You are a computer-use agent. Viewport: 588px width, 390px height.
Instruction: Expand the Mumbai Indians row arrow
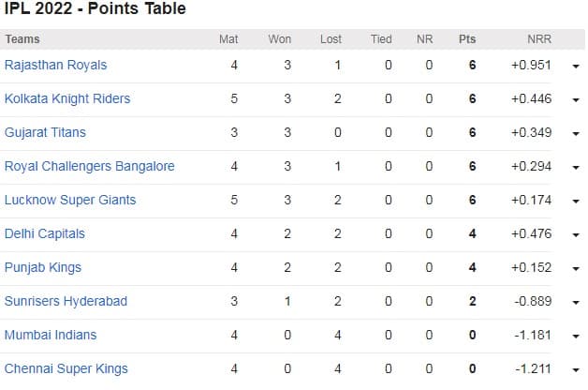pos(575,337)
